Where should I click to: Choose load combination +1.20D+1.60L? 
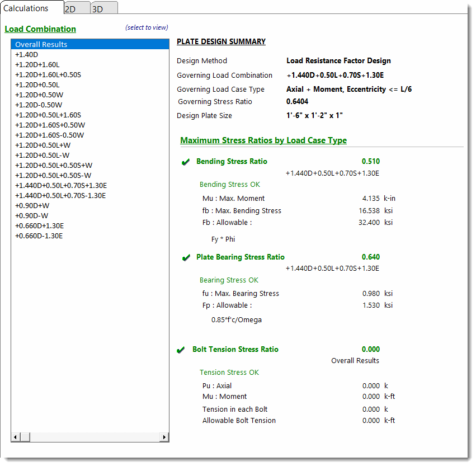click(37, 64)
